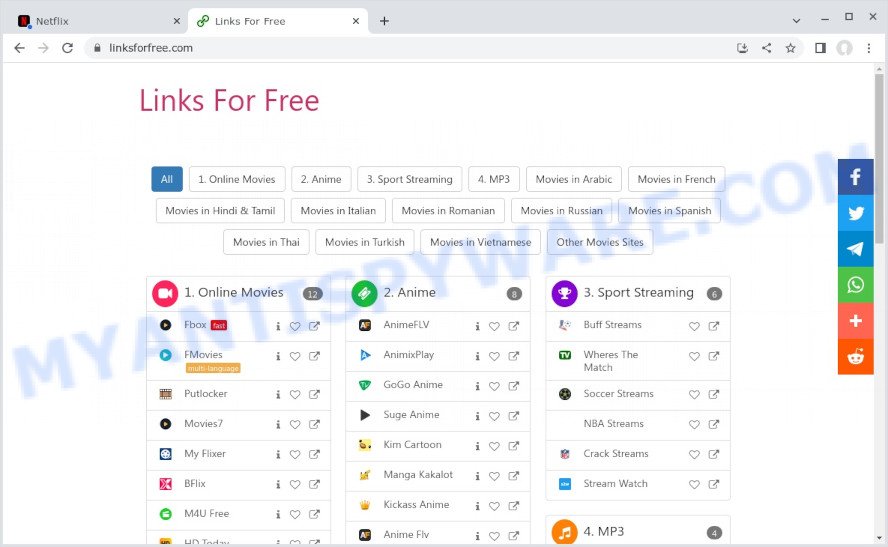Click the MP3 music note icon
The image size is (888, 547).
[564, 532]
